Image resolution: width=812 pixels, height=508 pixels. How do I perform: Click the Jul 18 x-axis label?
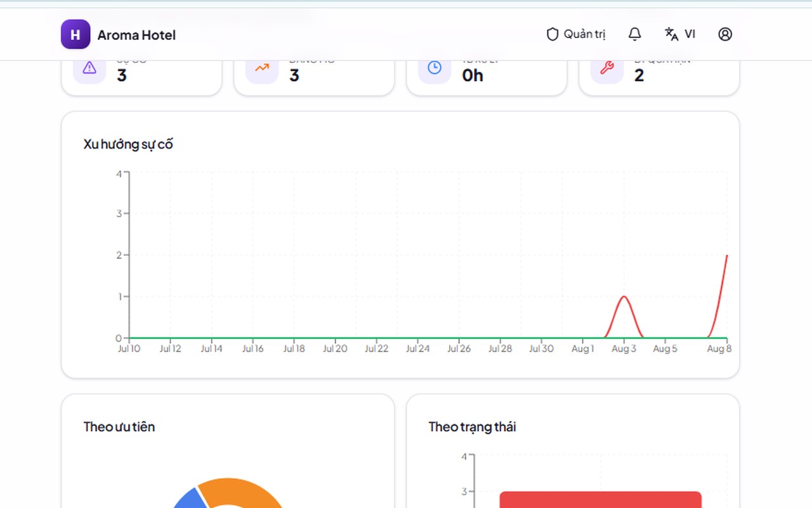pyautogui.click(x=294, y=349)
